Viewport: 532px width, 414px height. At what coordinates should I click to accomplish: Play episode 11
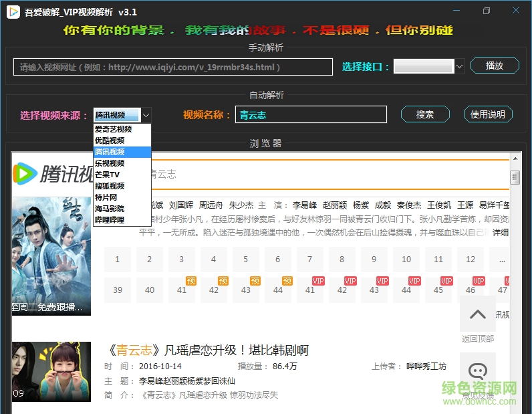tap(438, 260)
